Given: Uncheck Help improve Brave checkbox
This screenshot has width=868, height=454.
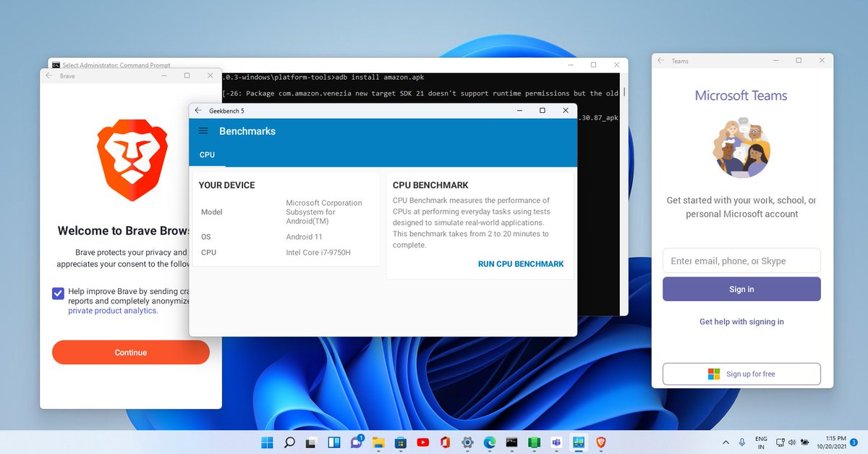Looking at the screenshot, I should tap(58, 293).
